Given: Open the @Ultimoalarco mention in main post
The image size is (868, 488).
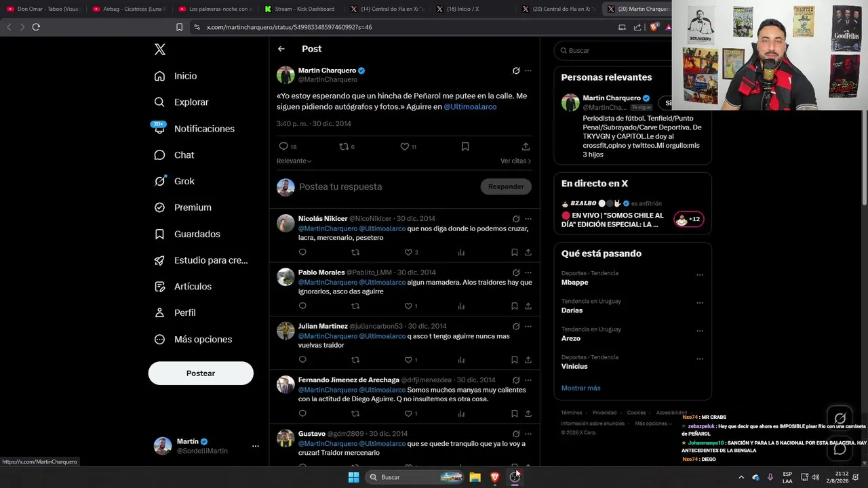Looking at the screenshot, I should (x=470, y=107).
